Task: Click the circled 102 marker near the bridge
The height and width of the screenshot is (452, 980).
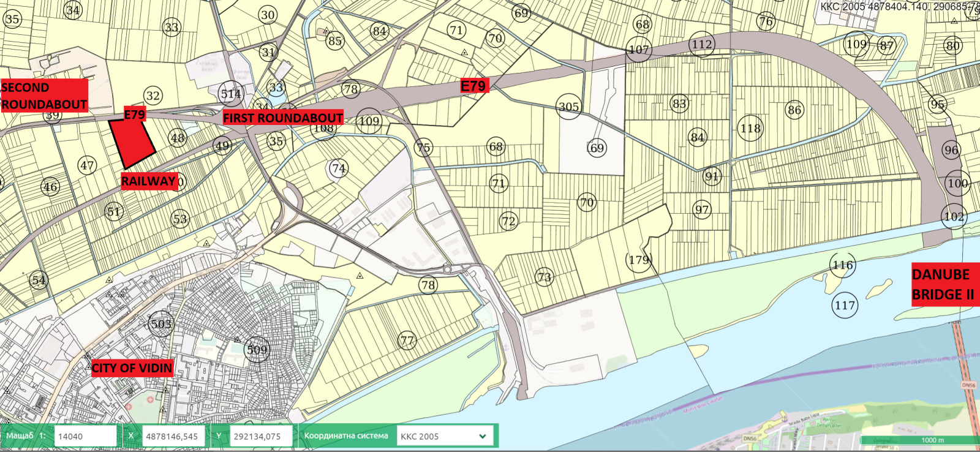Action: coord(954,217)
